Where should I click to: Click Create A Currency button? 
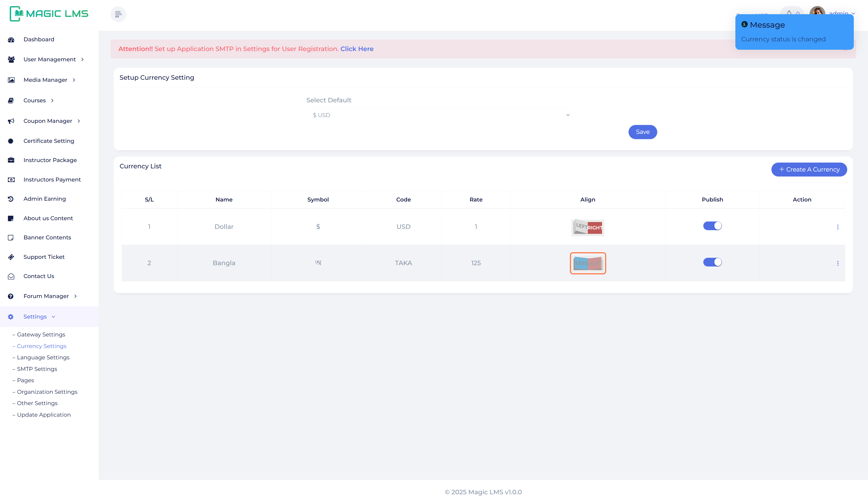tap(809, 169)
